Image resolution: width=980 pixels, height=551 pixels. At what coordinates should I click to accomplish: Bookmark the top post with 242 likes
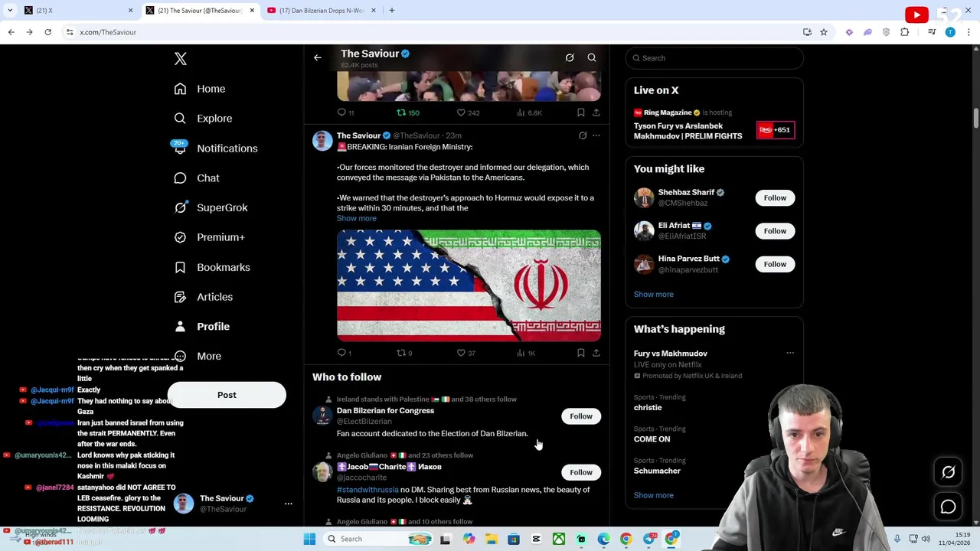[581, 112]
